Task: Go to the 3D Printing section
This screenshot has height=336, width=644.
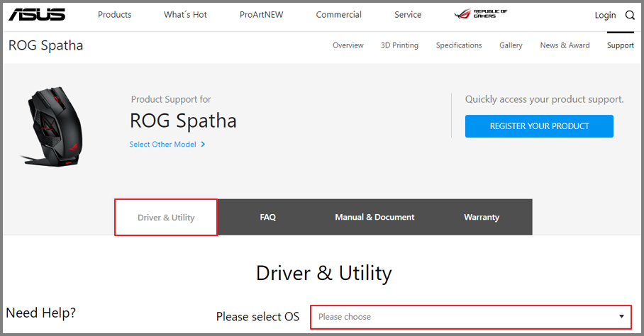Action: pyautogui.click(x=399, y=45)
